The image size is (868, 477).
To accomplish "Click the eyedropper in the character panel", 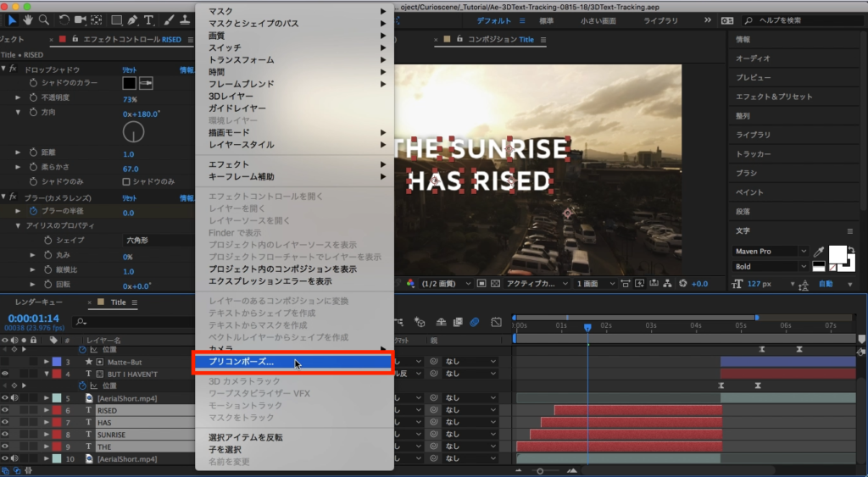I will coord(818,252).
